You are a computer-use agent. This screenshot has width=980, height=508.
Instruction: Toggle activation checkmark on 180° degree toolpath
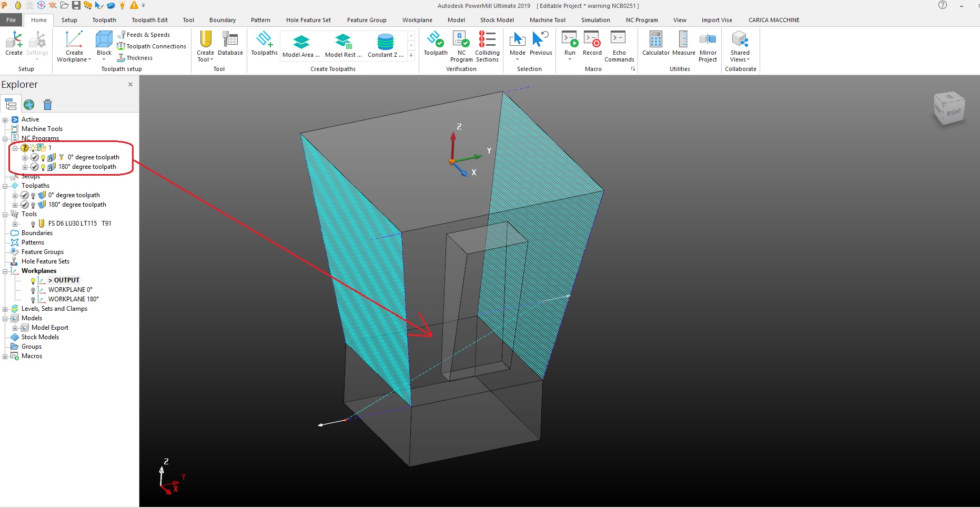click(x=25, y=205)
